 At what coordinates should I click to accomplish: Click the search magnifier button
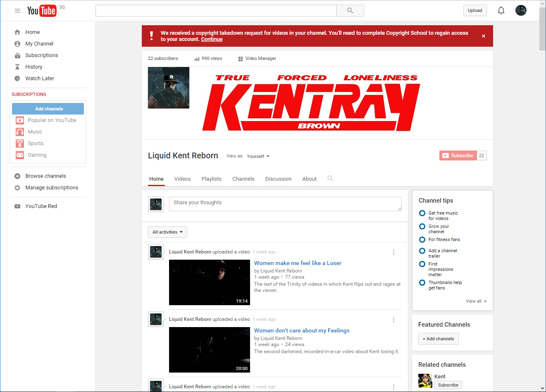tap(350, 11)
